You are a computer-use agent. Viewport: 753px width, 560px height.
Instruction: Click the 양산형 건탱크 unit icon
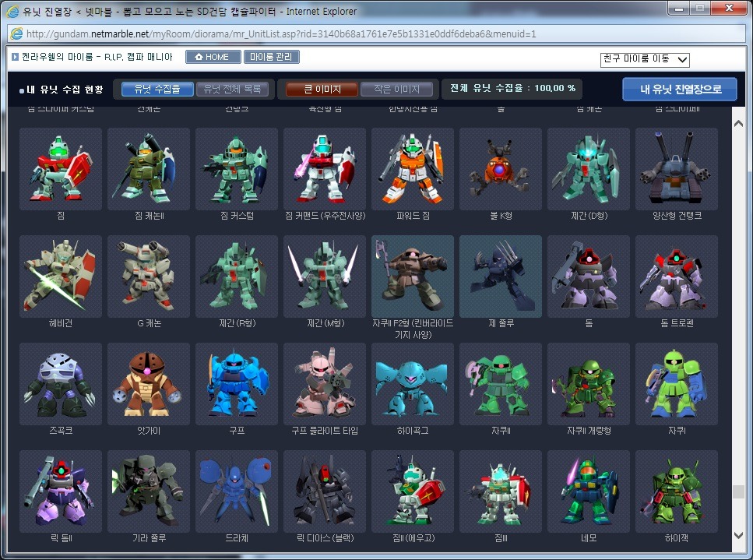(677, 168)
